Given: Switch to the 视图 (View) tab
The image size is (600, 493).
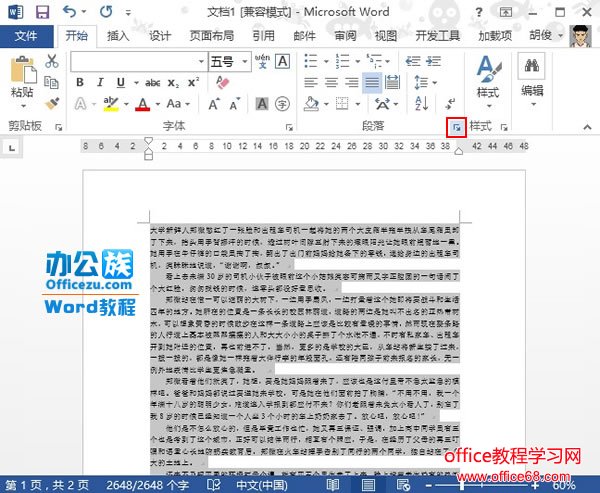Looking at the screenshot, I should coord(386,36).
